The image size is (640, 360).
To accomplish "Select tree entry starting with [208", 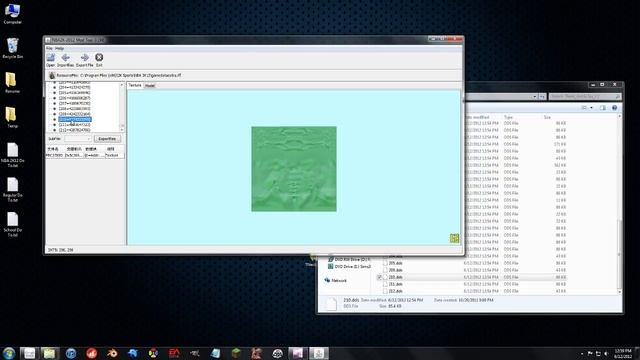I will point(74,109).
